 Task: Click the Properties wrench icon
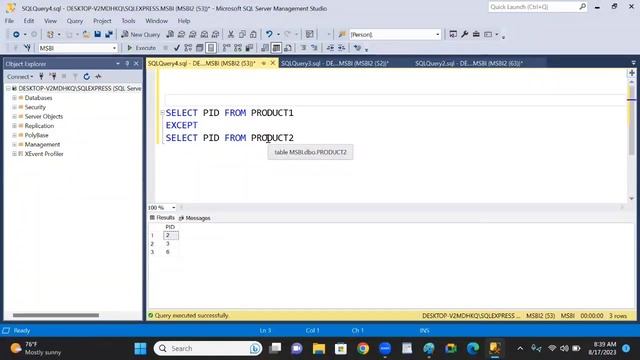[464, 35]
